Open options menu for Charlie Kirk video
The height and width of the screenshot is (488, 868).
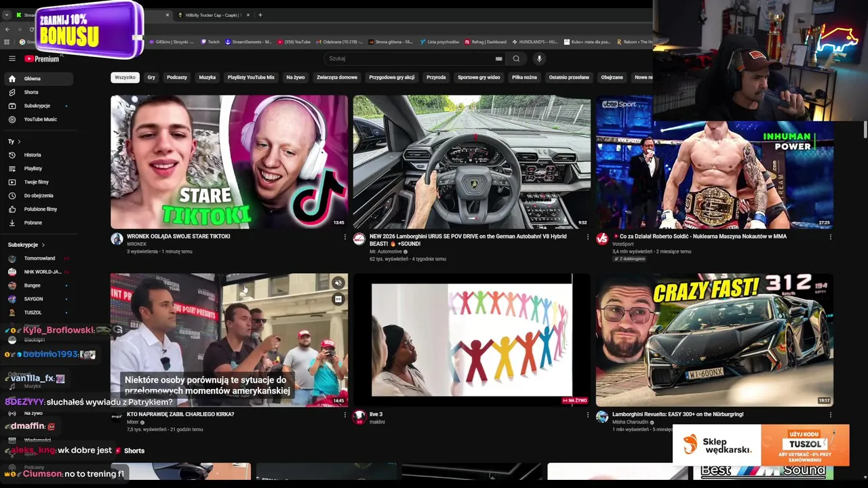tap(345, 415)
